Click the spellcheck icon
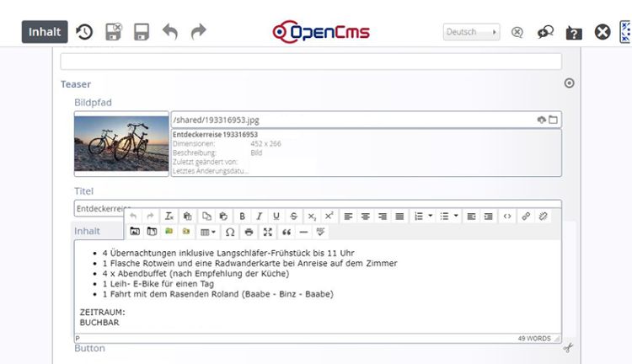The height and width of the screenshot is (364, 632). 320,232
